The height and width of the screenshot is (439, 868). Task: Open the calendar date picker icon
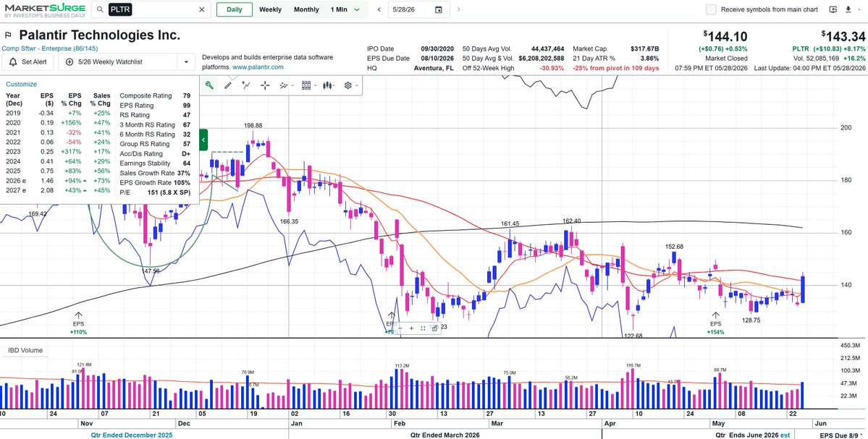(x=439, y=9)
